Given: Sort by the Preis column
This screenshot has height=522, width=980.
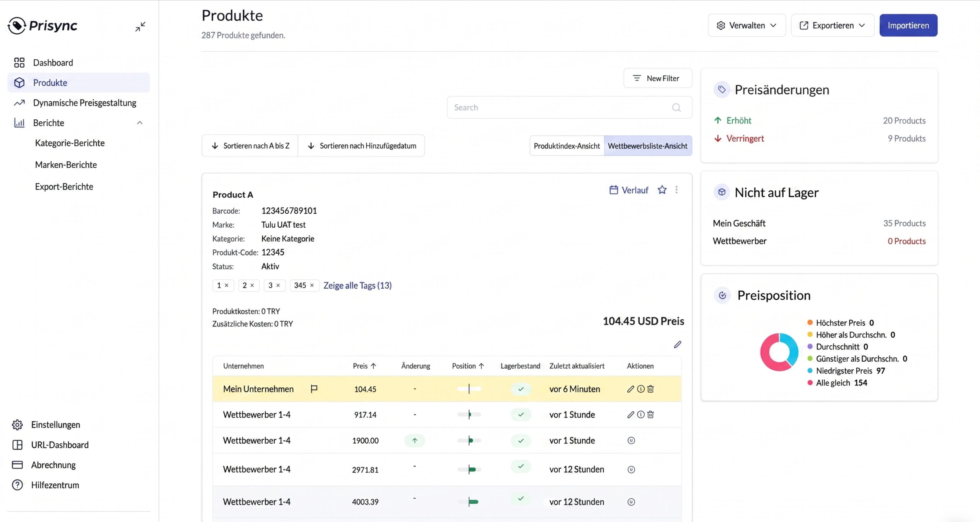Looking at the screenshot, I should [364, 366].
